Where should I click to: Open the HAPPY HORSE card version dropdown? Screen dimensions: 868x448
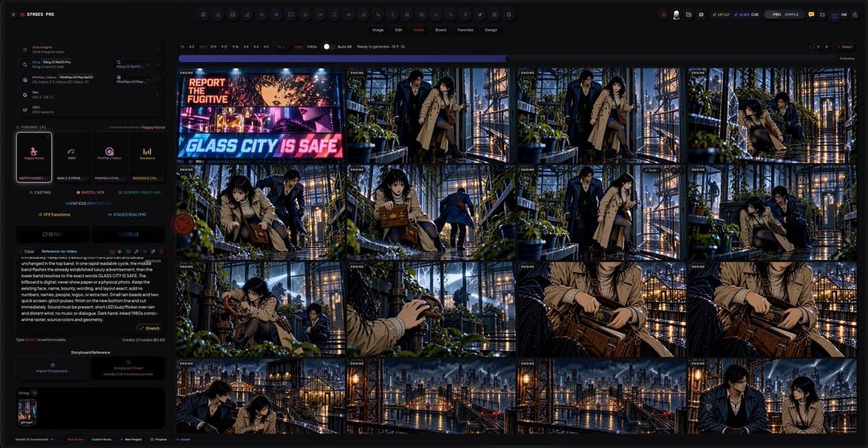34,177
